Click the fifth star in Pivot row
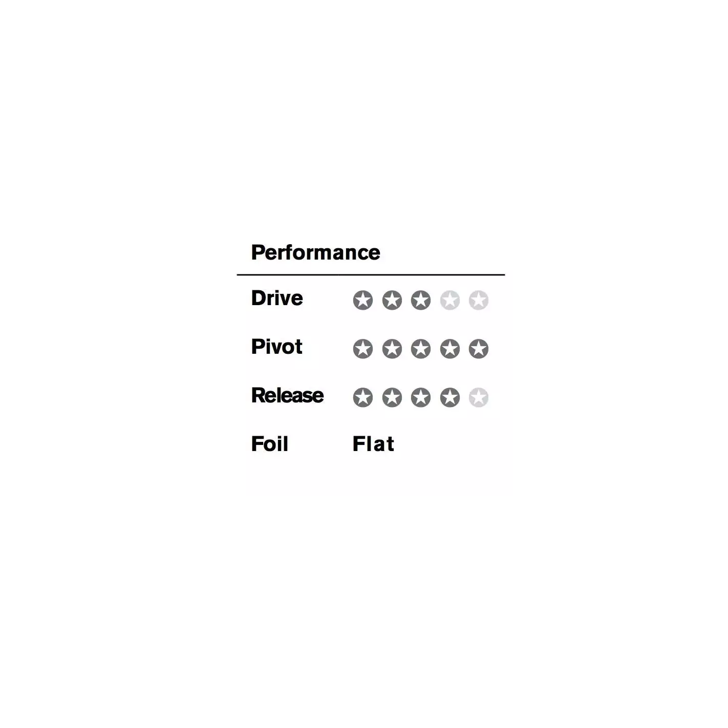Viewport: 728px width, 728px height. coord(479,349)
